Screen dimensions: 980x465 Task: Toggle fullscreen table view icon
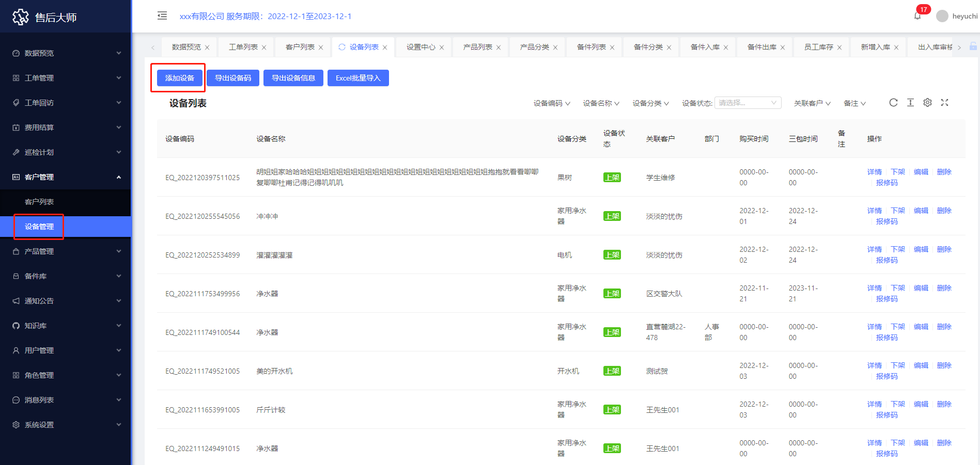[944, 103]
